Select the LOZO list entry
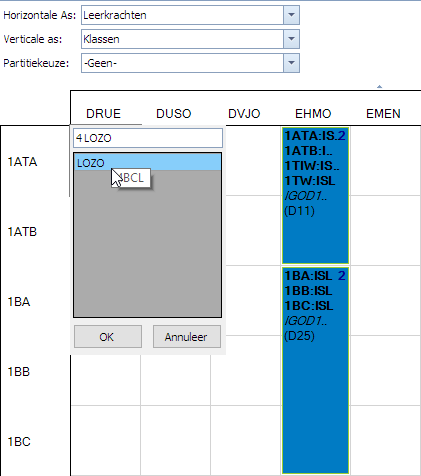This screenshot has height=476, width=421. [147, 162]
